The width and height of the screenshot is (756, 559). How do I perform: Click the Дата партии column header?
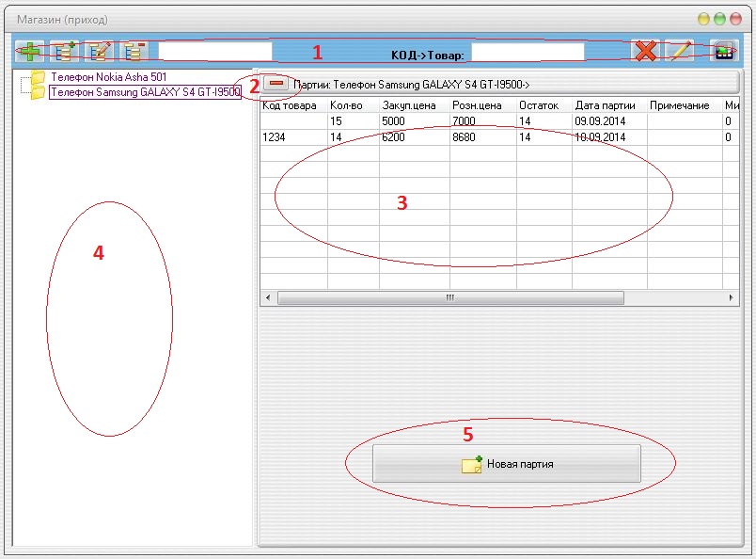pyautogui.click(x=610, y=105)
